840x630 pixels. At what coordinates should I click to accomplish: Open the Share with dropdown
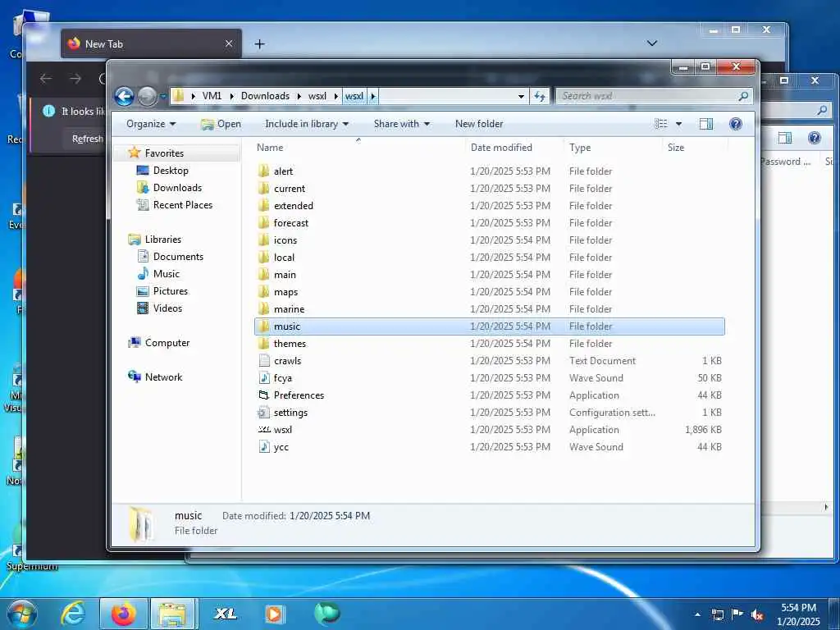point(402,124)
